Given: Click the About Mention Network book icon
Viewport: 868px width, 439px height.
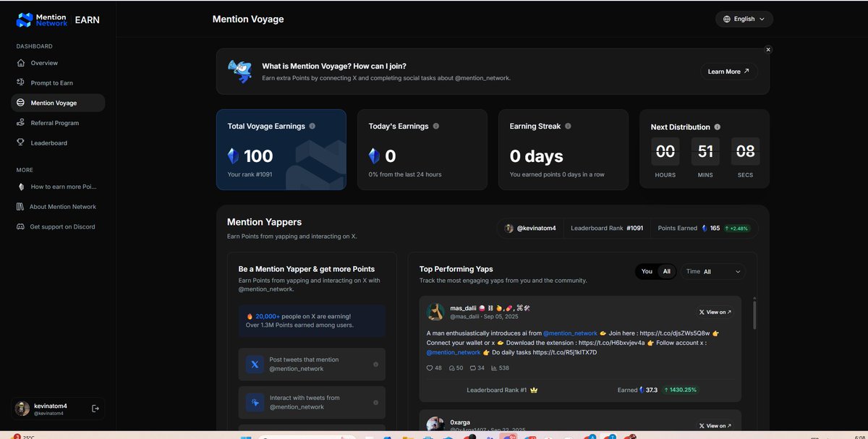Looking at the screenshot, I should tap(21, 207).
